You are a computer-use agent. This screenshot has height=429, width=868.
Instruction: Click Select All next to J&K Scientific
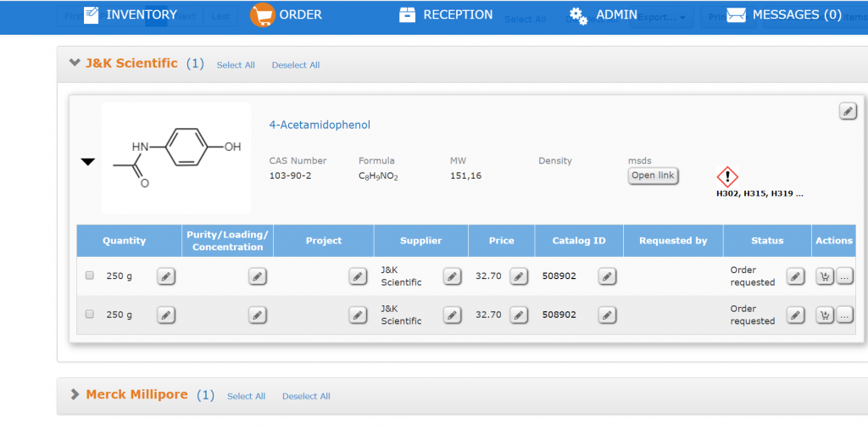point(236,65)
